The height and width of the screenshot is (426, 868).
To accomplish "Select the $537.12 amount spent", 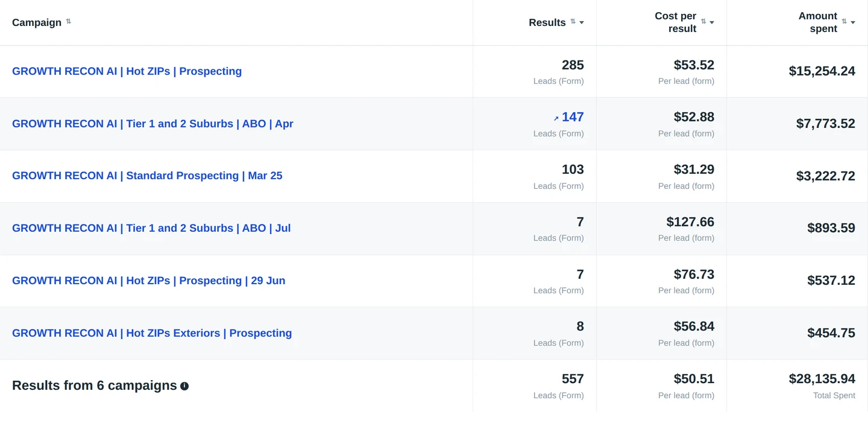I will click(x=831, y=281).
